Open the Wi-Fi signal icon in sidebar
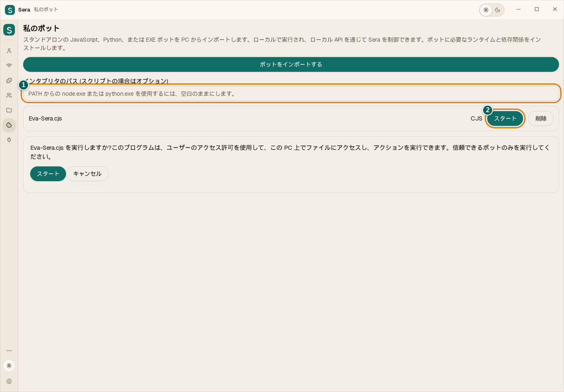 click(x=9, y=66)
